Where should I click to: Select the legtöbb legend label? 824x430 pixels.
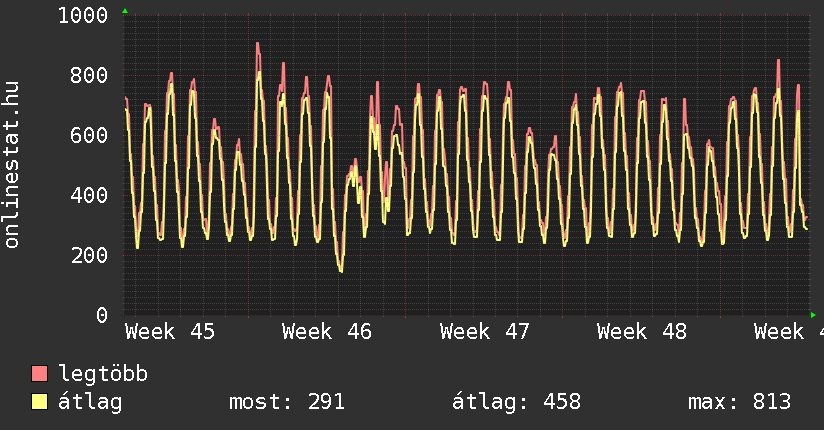pyautogui.click(x=103, y=374)
